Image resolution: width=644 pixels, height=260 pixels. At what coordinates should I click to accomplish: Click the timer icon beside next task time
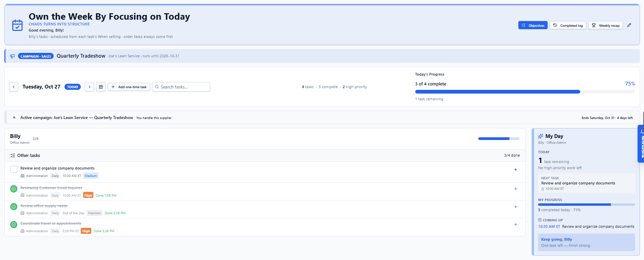[543, 189]
